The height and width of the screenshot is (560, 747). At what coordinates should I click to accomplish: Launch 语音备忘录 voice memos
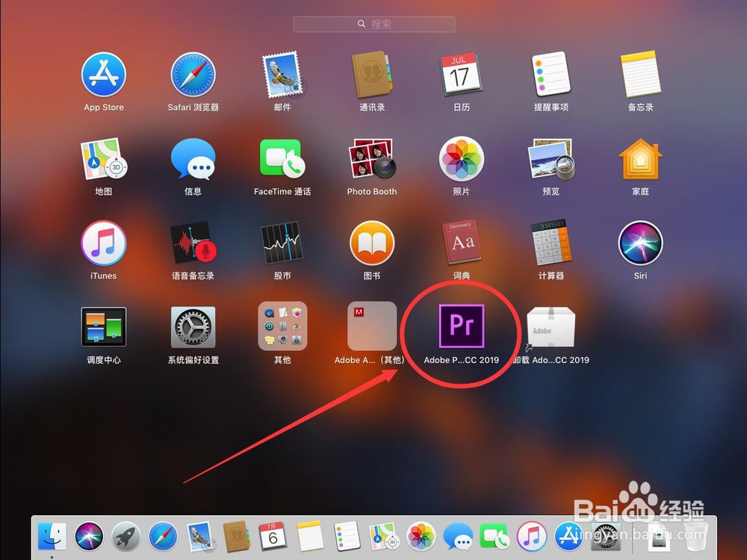193,243
